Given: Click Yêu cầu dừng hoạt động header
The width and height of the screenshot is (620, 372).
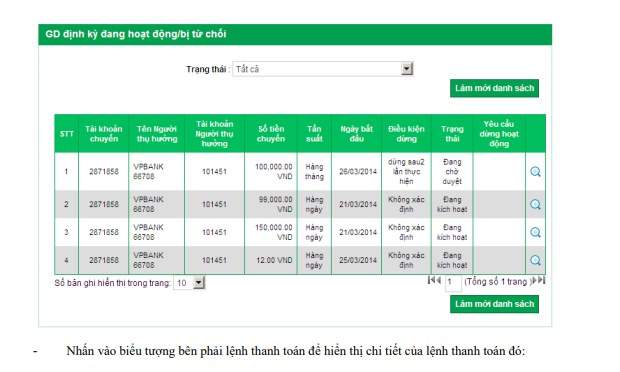Looking at the screenshot, I should tap(499, 134).
